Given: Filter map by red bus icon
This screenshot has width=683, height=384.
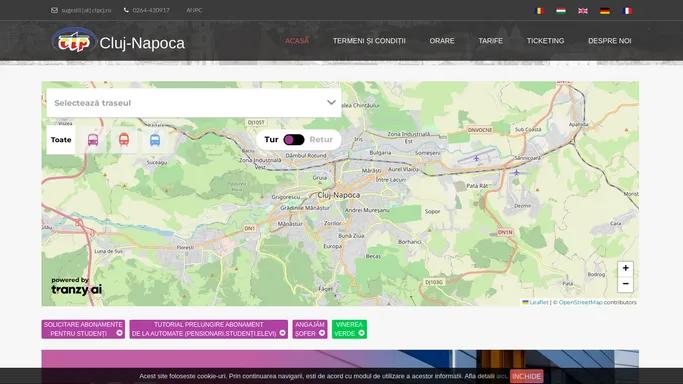Looking at the screenshot, I should [124, 140].
